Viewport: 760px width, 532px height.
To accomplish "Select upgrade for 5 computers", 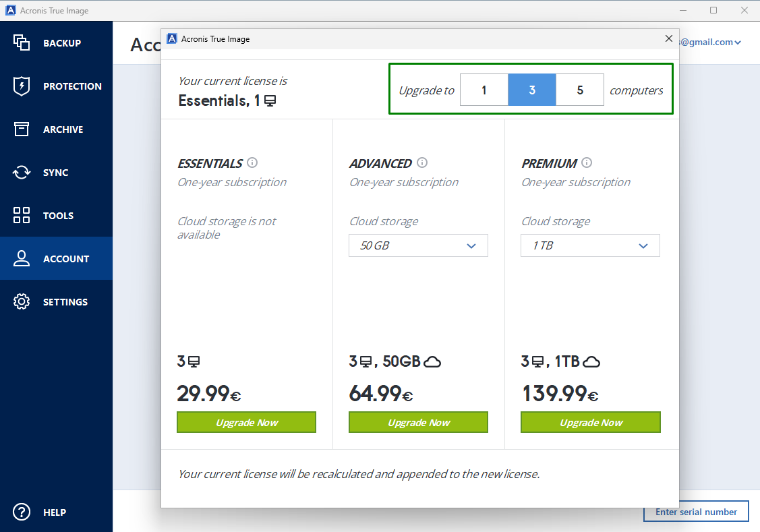I will [580, 90].
